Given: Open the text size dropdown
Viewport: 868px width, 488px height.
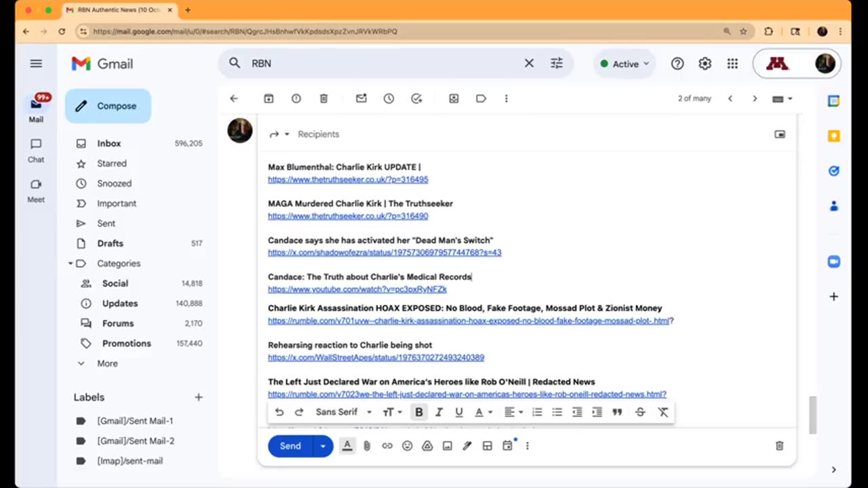Looking at the screenshot, I should (x=393, y=412).
